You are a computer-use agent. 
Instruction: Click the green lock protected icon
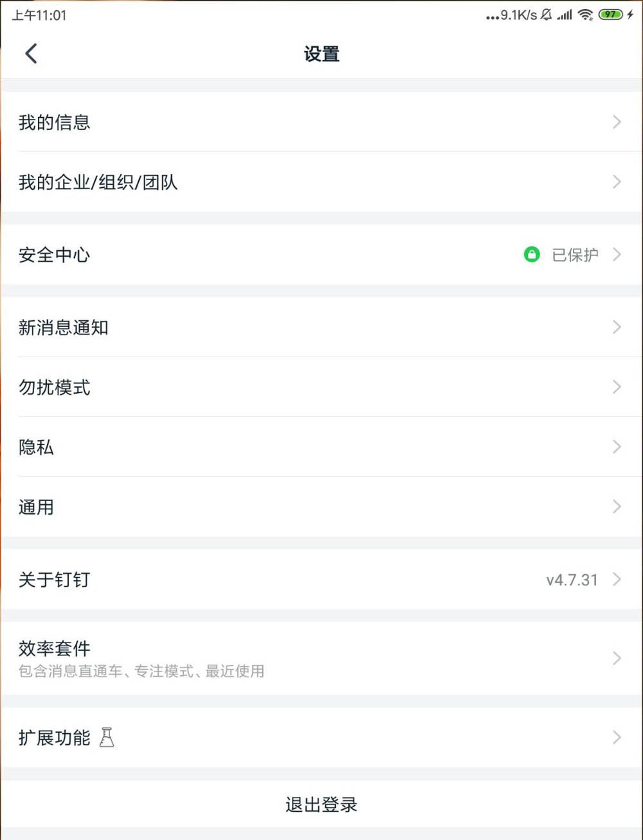click(x=532, y=255)
